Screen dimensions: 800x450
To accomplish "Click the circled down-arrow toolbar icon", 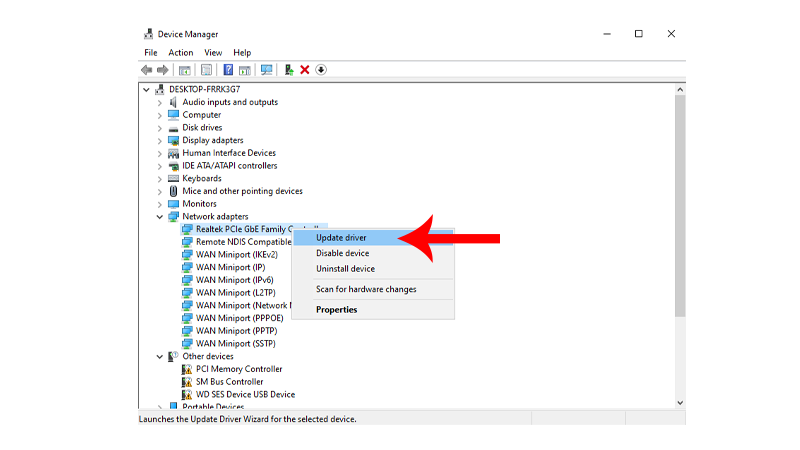I will click(x=321, y=70).
